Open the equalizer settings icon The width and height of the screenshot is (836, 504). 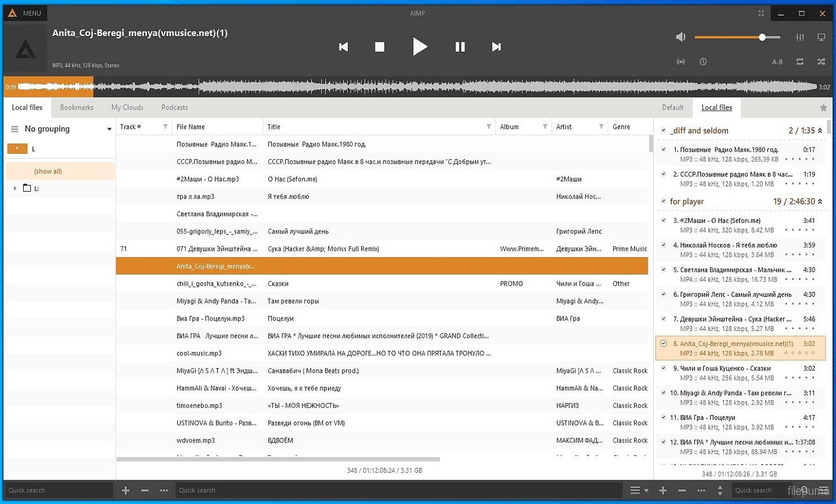tap(800, 37)
